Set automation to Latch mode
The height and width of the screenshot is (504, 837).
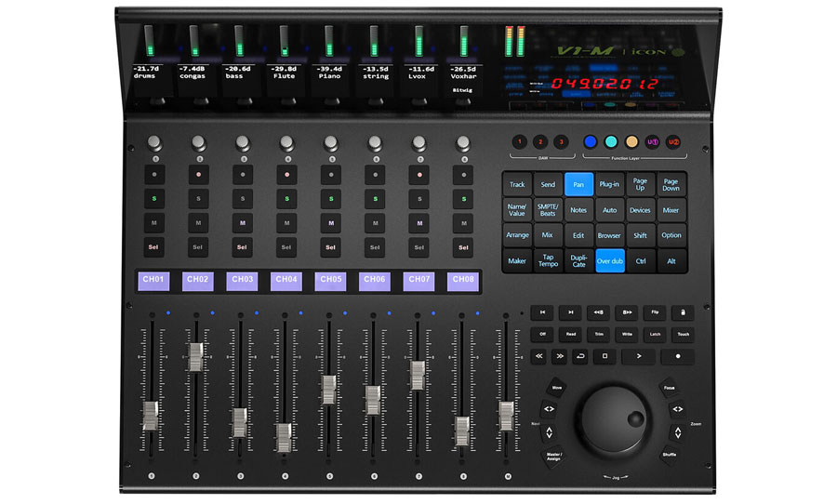click(x=655, y=334)
